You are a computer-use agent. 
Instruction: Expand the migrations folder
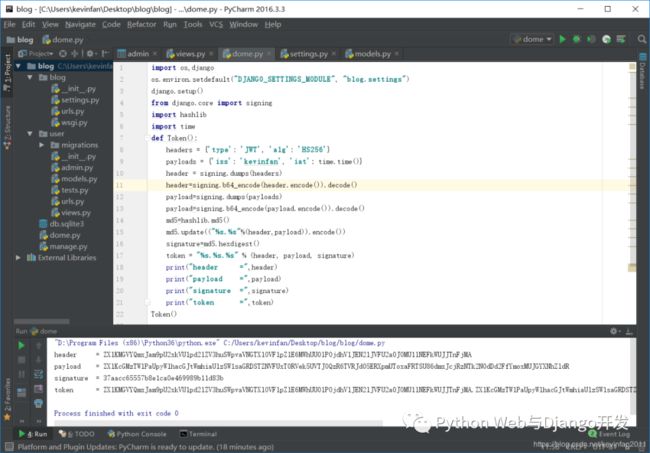click(x=42, y=145)
